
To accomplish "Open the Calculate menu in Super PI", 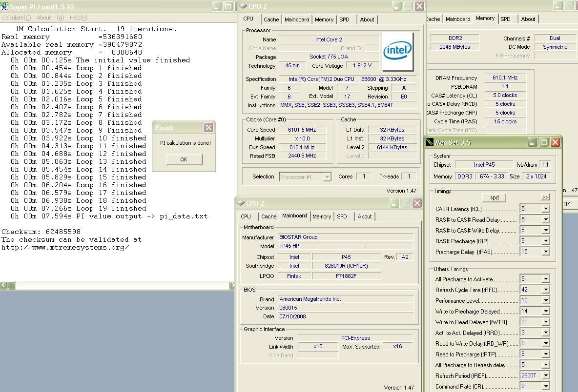I will tap(16, 18).
